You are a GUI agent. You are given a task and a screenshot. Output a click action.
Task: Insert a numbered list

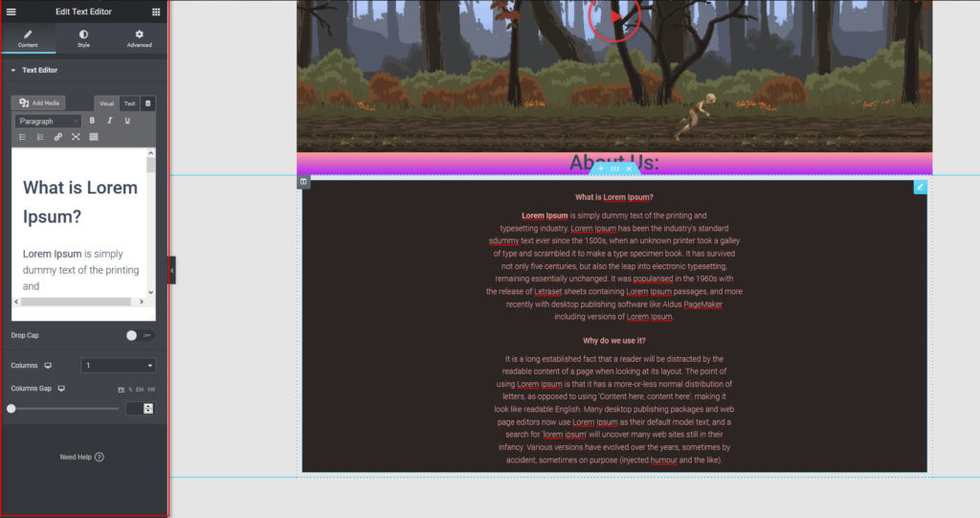[x=40, y=137]
